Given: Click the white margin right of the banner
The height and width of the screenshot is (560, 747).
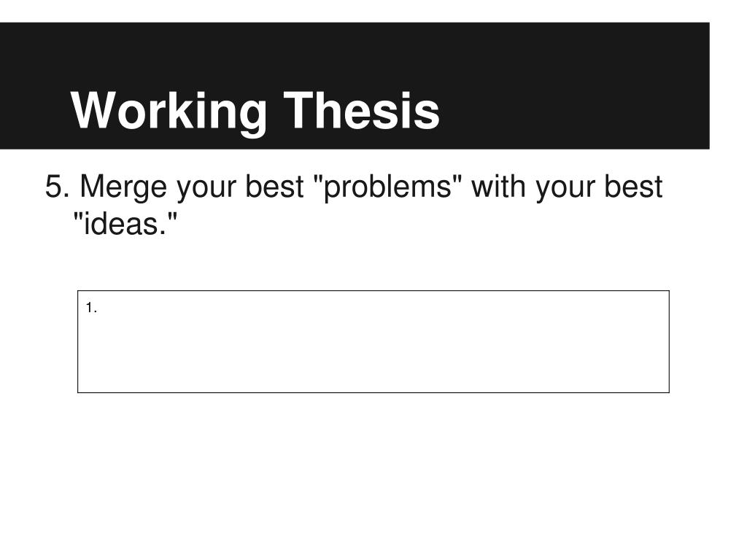Looking at the screenshot, I should (x=729, y=86).
